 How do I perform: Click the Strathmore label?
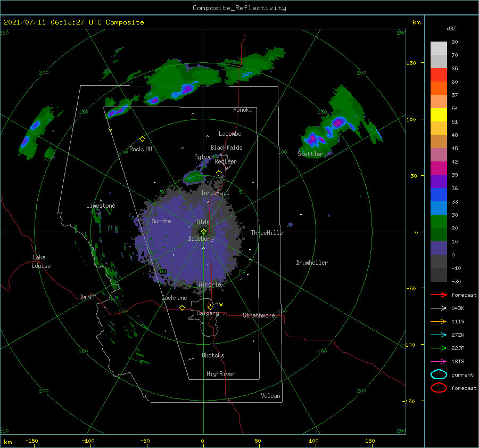point(259,315)
